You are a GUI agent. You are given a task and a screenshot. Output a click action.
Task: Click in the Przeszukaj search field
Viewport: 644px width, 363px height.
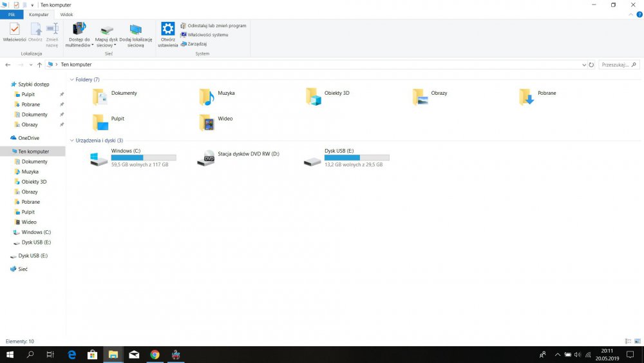[615, 65]
